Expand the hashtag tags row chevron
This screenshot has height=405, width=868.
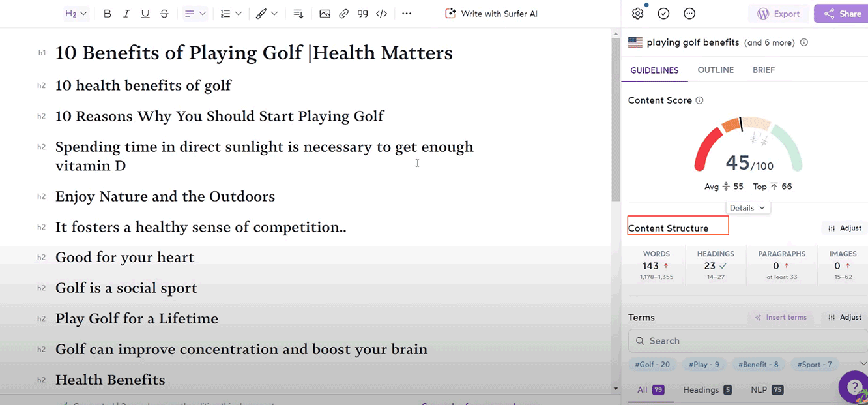click(x=863, y=364)
